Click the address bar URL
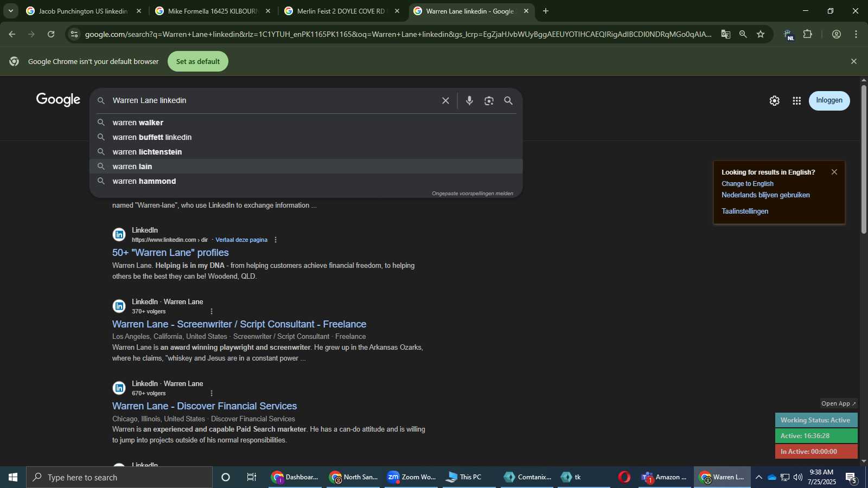 (x=398, y=34)
